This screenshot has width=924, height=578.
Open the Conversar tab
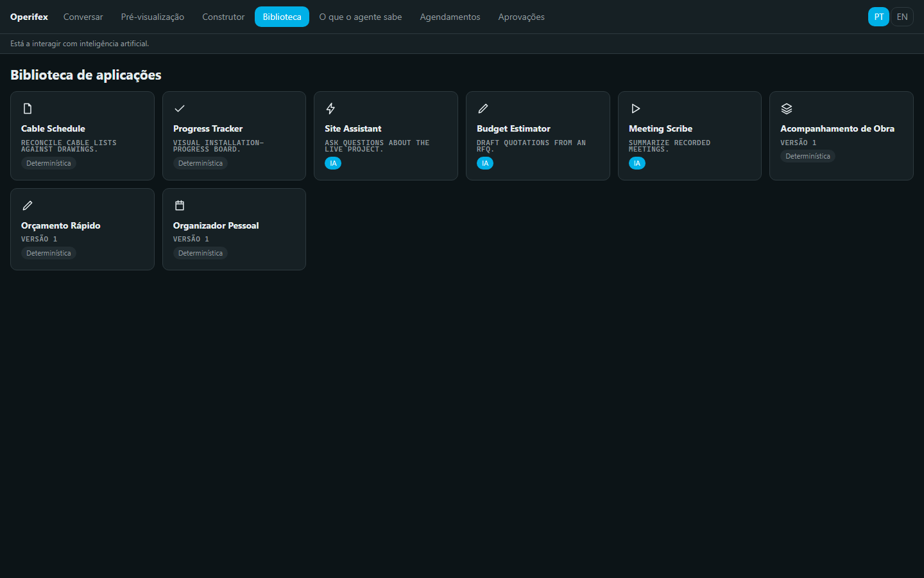[83, 17]
